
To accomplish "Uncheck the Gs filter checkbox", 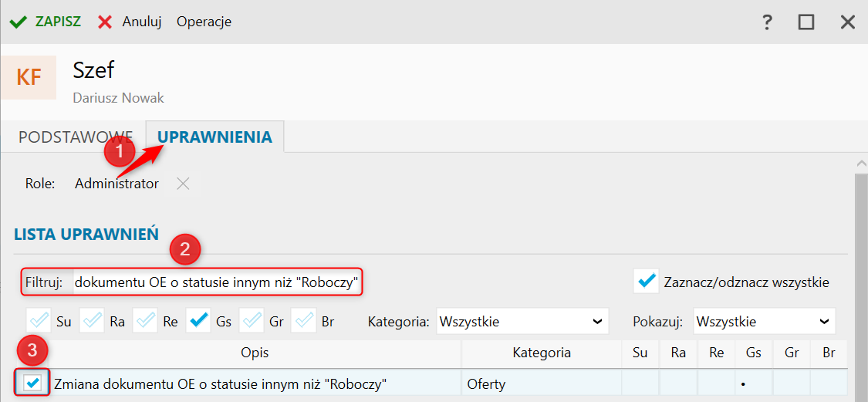I will pyautogui.click(x=199, y=321).
